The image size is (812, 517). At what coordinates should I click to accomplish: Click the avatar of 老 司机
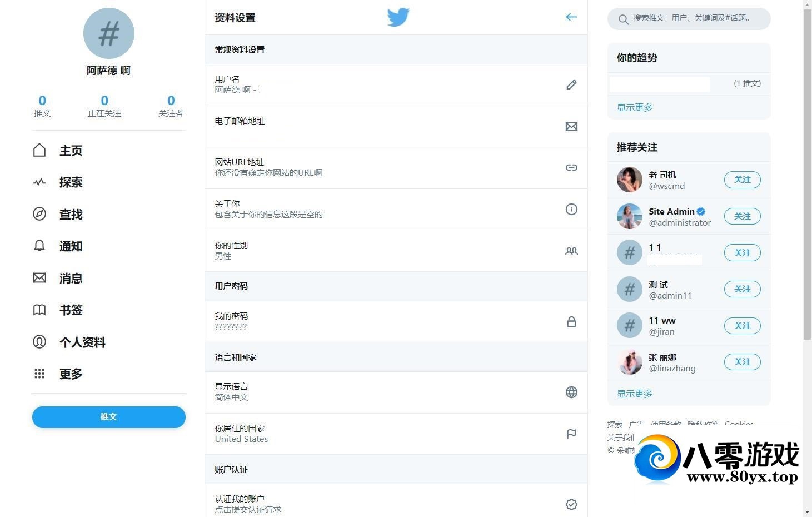point(630,180)
